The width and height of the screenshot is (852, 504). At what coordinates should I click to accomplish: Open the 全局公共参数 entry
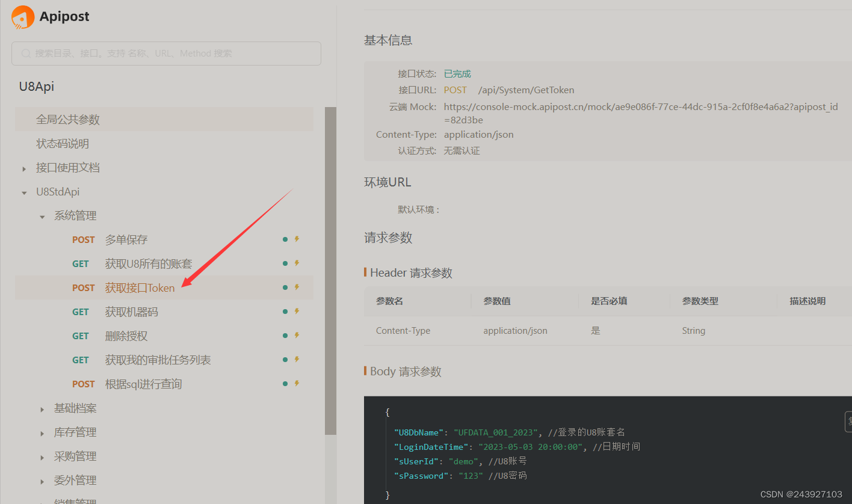coord(164,119)
